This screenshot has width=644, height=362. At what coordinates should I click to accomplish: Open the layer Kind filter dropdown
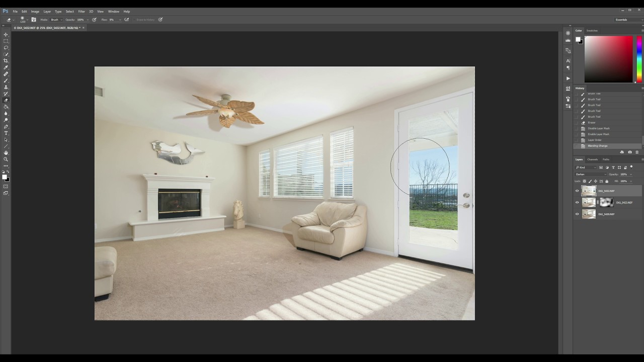586,167
